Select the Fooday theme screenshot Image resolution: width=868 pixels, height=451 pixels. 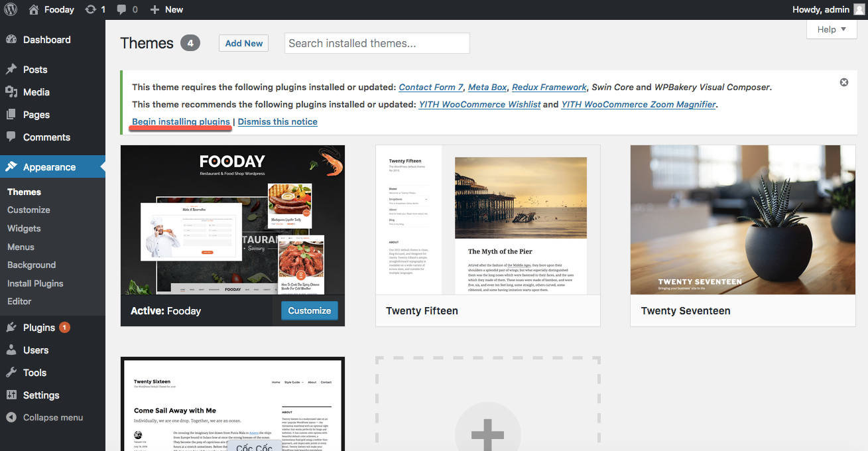pyautogui.click(x=233, y=220)
